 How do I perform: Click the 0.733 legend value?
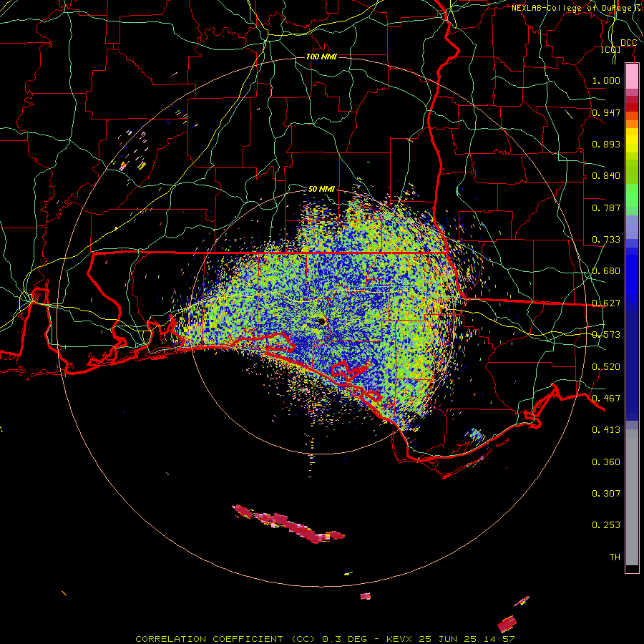(x=606, y=240)
